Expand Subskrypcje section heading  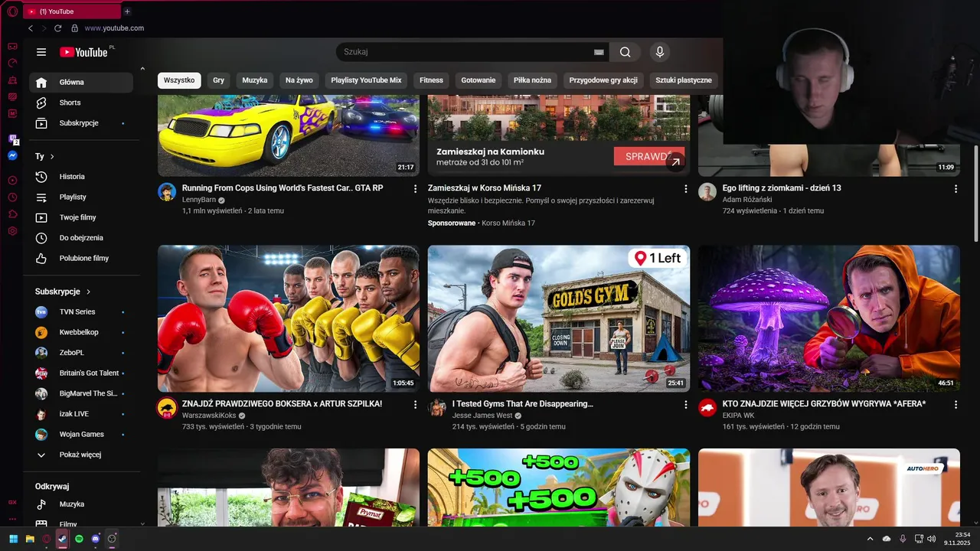click(x=63, y=292)
